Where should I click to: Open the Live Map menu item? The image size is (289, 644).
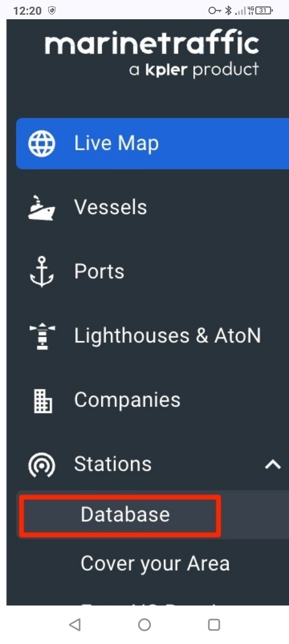tap(116, 143)
